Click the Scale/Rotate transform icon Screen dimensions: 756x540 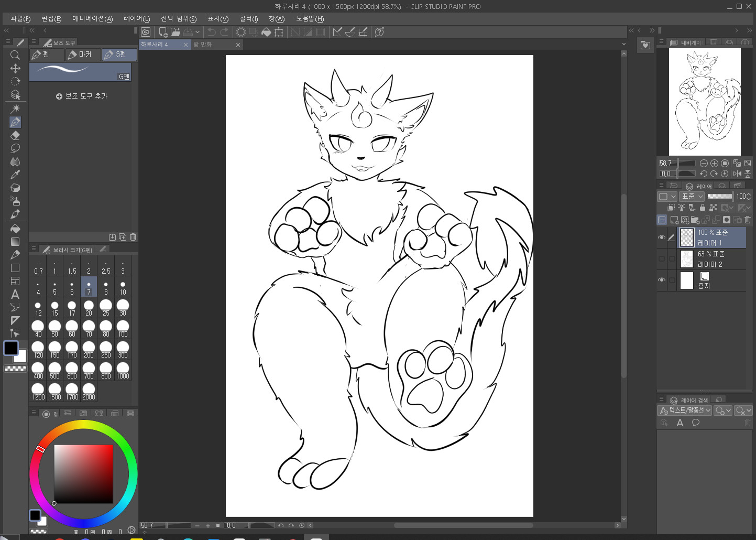point(279,32)
